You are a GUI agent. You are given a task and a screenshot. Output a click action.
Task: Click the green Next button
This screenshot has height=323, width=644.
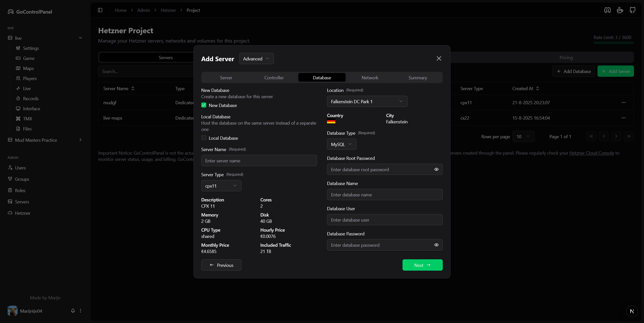(x=422, y=265)
